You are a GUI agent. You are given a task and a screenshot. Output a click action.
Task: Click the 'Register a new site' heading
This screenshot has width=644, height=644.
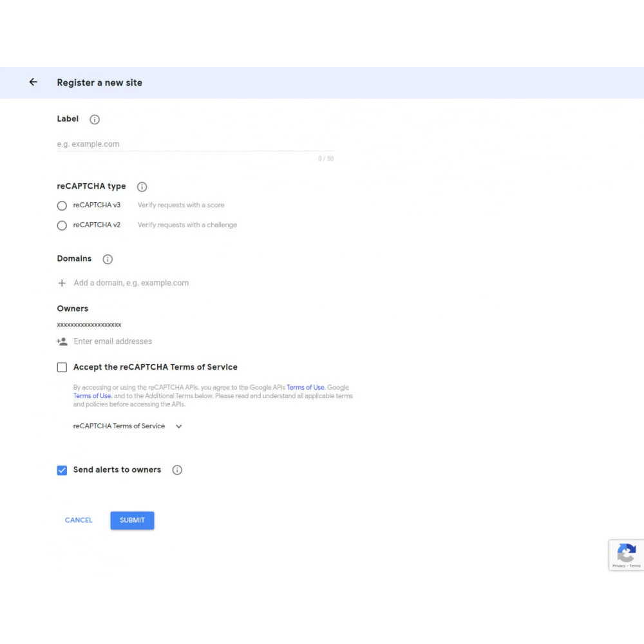point(99,82)
